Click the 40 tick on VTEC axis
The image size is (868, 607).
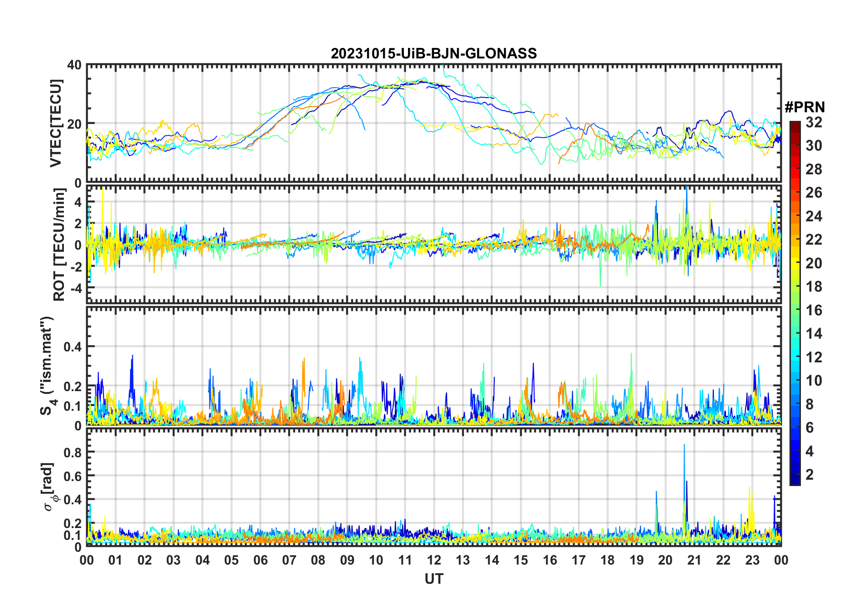coord(74,65)
